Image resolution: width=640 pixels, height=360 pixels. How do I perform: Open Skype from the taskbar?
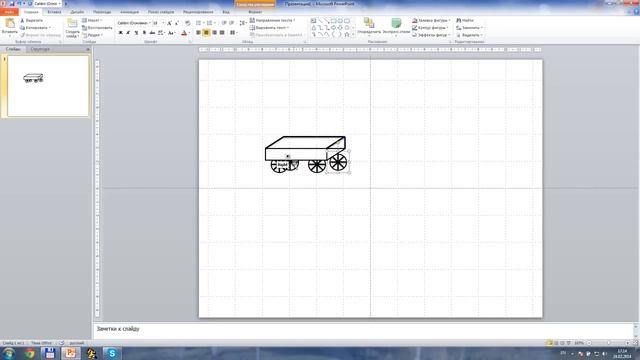(x=111, y=353)
